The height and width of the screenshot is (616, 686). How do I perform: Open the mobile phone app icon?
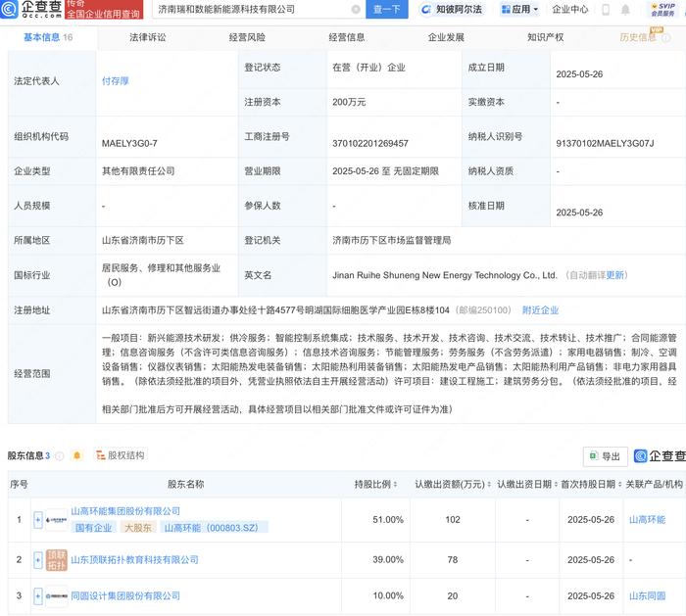click(x=606, y=9)
